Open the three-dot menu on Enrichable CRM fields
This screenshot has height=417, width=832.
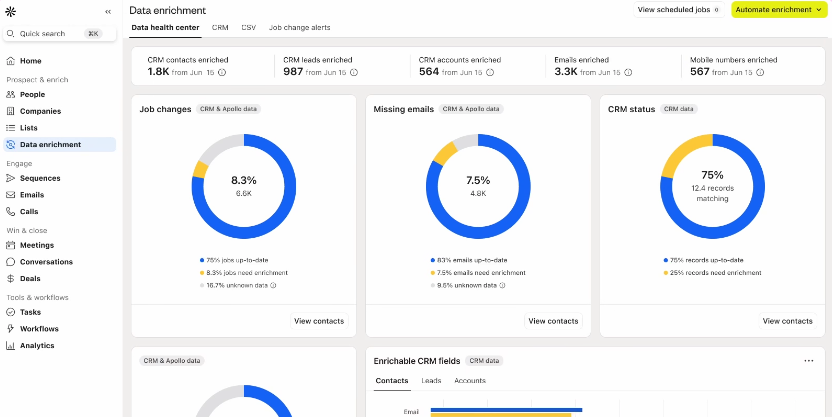[809, 361]
